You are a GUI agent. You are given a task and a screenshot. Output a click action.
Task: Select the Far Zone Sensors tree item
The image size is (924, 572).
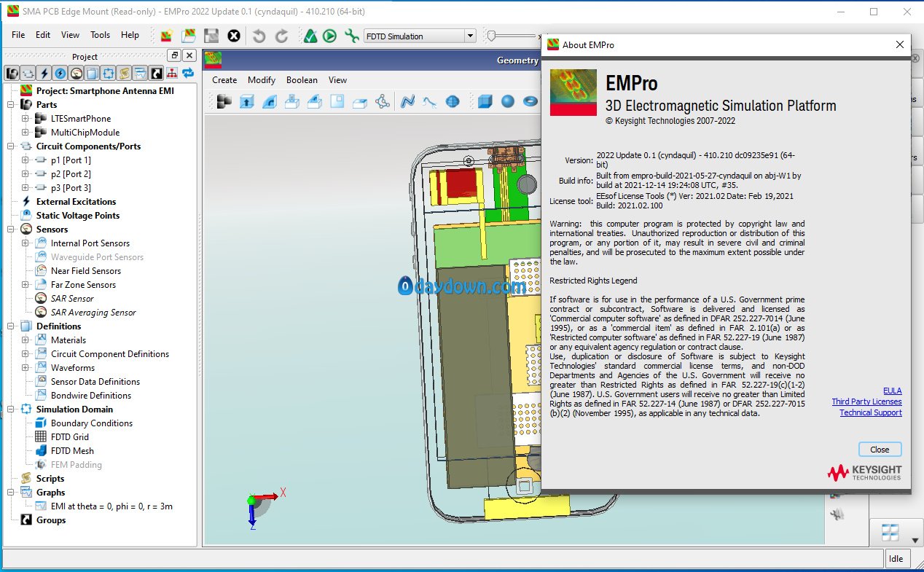pyautogui.click(x=83, y=285)
